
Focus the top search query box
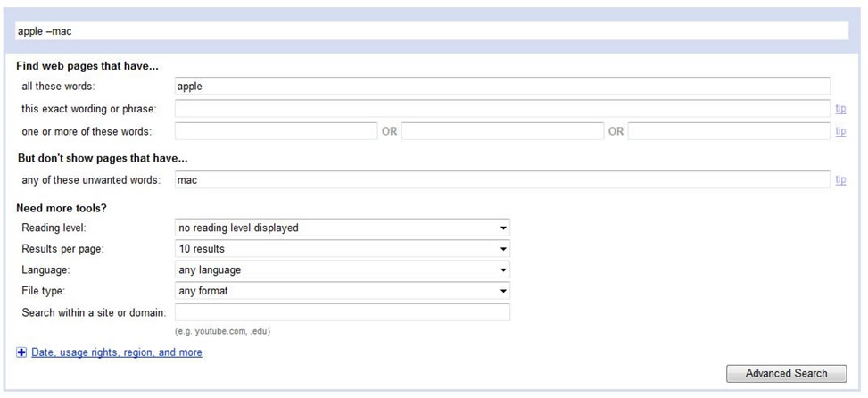click(x=432, y=31)
